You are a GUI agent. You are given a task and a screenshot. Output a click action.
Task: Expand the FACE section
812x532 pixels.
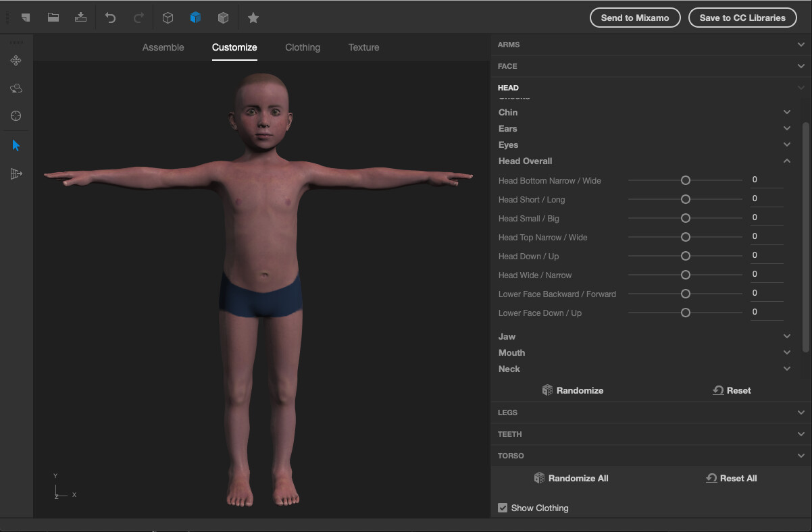[651, 66]
